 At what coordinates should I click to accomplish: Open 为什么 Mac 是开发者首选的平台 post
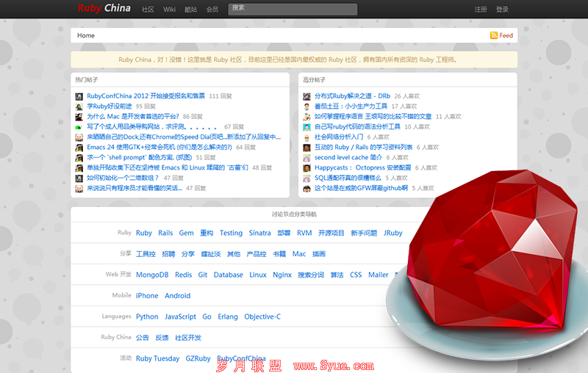[133, 117]
